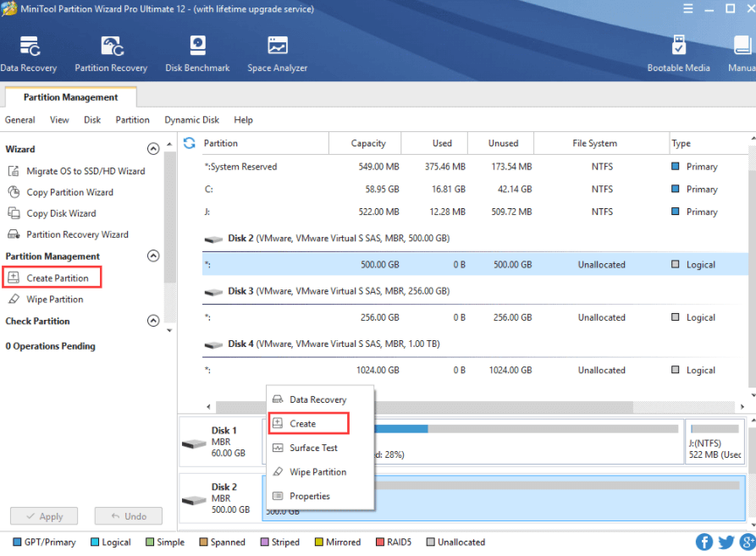
Task: Open the Space Analyzer
Action: point(277,51)
